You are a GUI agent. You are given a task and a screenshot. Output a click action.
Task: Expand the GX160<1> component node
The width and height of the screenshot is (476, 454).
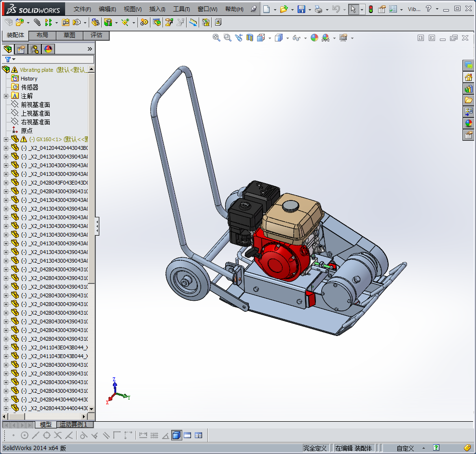click(x=6, y=139)
